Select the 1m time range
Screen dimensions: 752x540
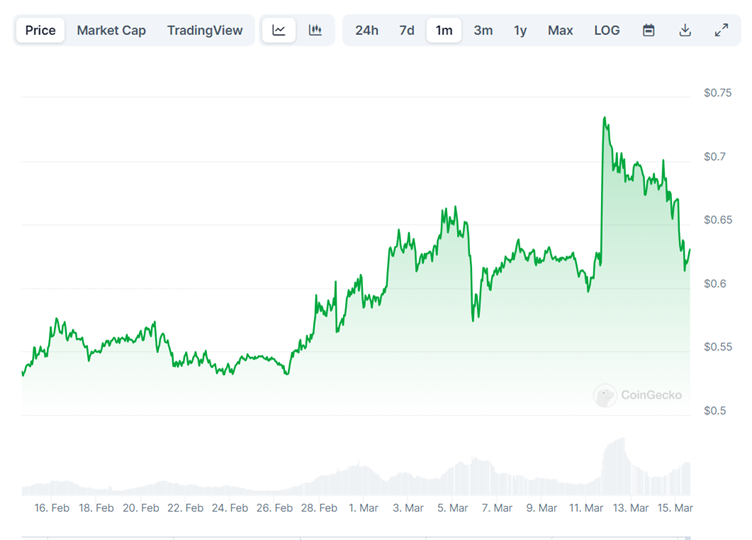pyautogui.click(x=444, y=30)
